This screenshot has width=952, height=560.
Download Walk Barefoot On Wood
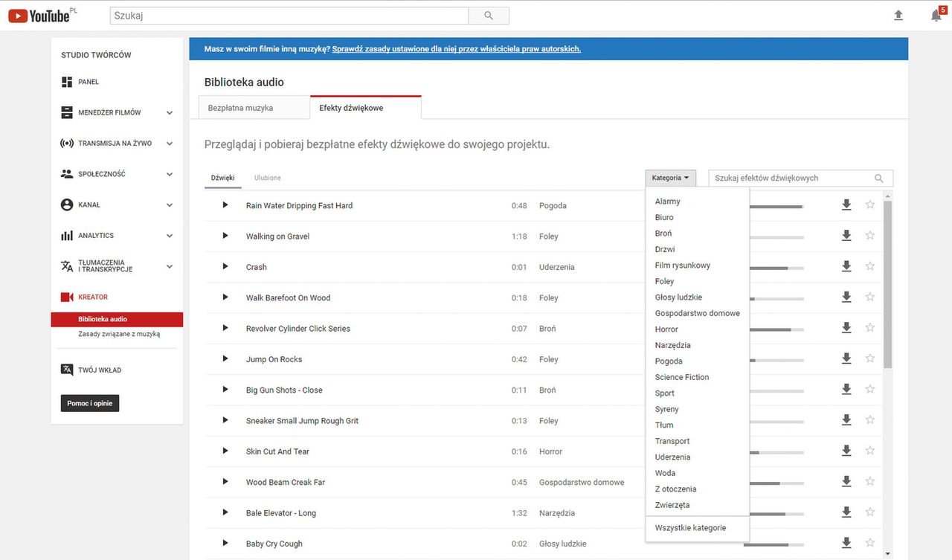coord(846,297)
